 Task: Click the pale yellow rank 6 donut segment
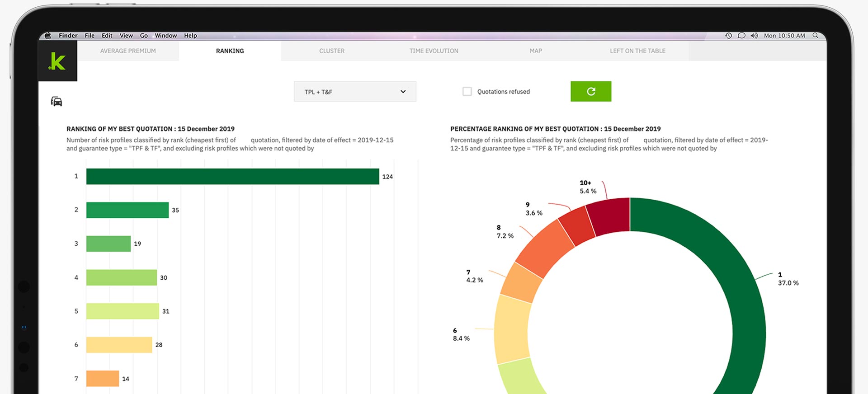[512, 330]
